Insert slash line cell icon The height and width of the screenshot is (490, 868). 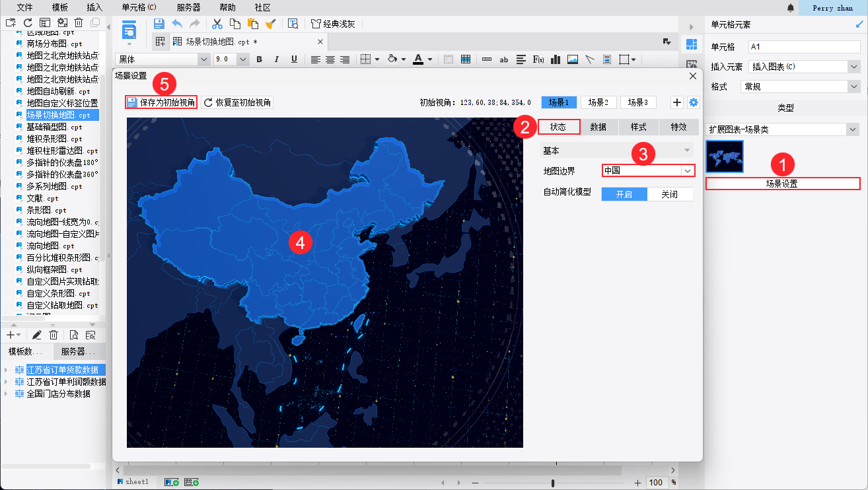[590, 59]
